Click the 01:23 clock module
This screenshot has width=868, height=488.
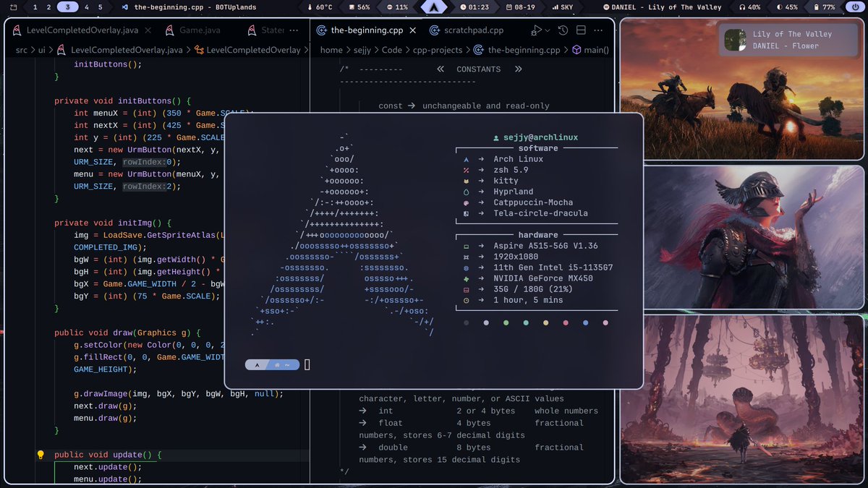(473, 7)
